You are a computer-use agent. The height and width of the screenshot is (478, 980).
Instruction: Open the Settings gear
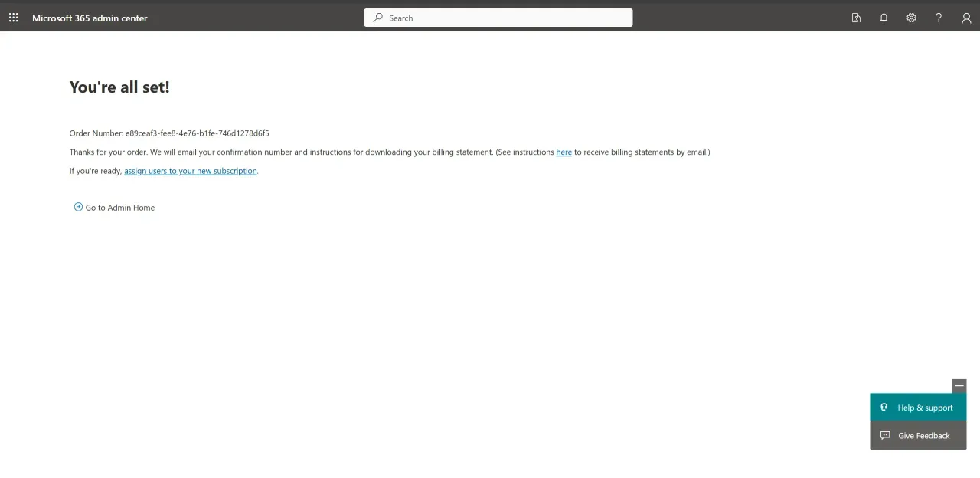click(x=911, y=18)
